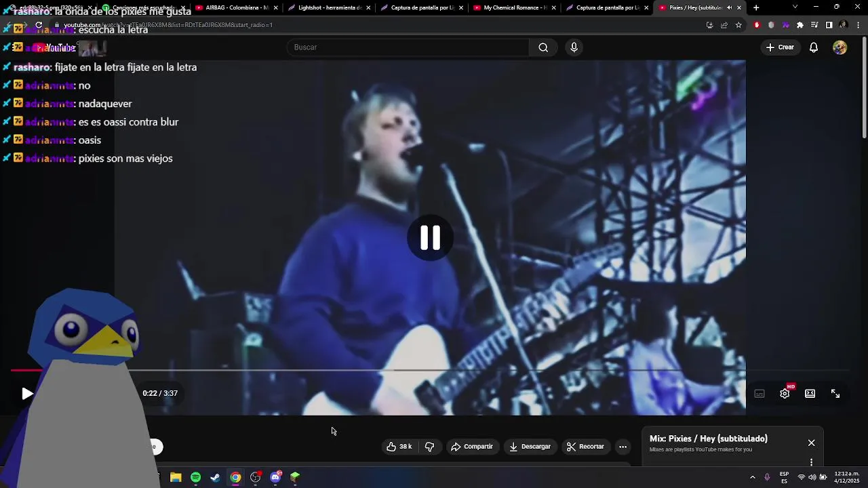Click the gray shield extension icon
Viewport: 868px width, 488px height.
[771, 25]
